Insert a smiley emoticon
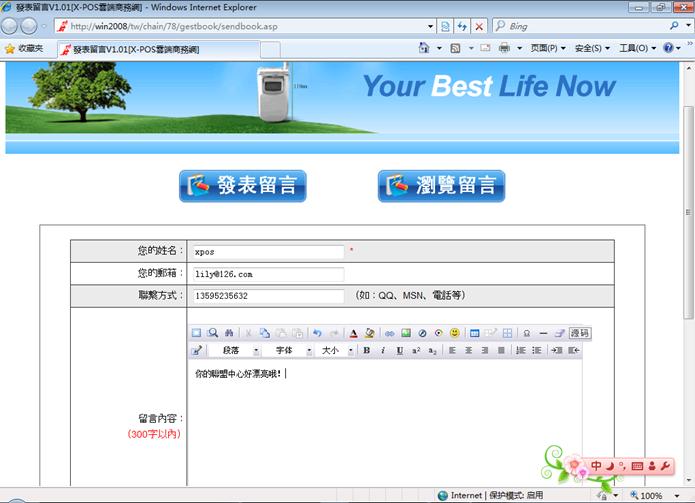Viewport: 695px width, 503px height. click(455, 333)
